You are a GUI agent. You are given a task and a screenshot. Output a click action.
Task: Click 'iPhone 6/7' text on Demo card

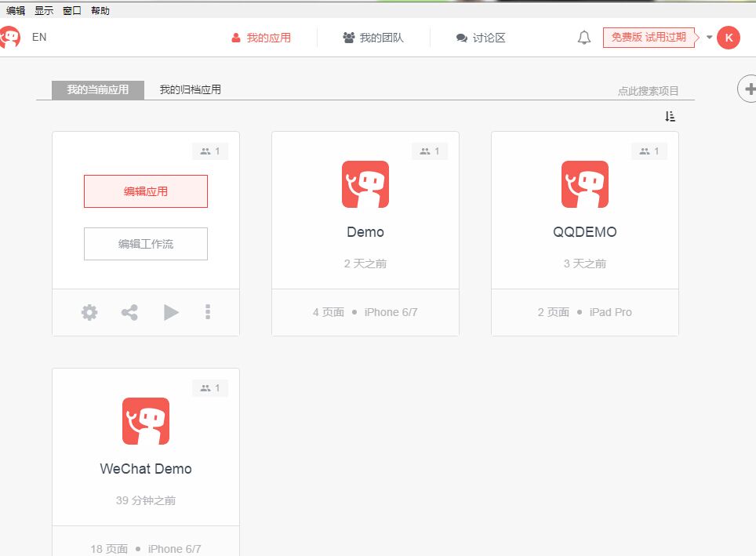pyautogui.click(x=391, y=312)
